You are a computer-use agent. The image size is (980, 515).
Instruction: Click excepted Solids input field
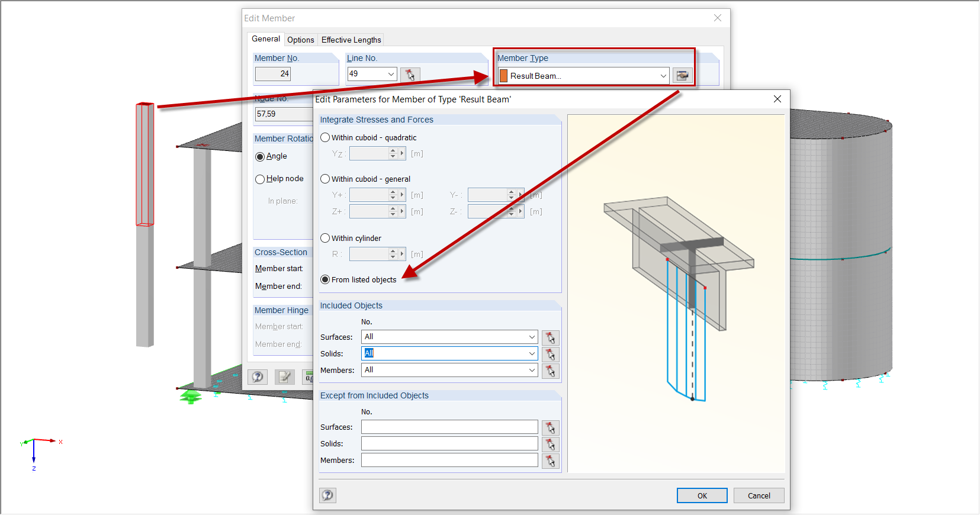click(x=449, y=443)
